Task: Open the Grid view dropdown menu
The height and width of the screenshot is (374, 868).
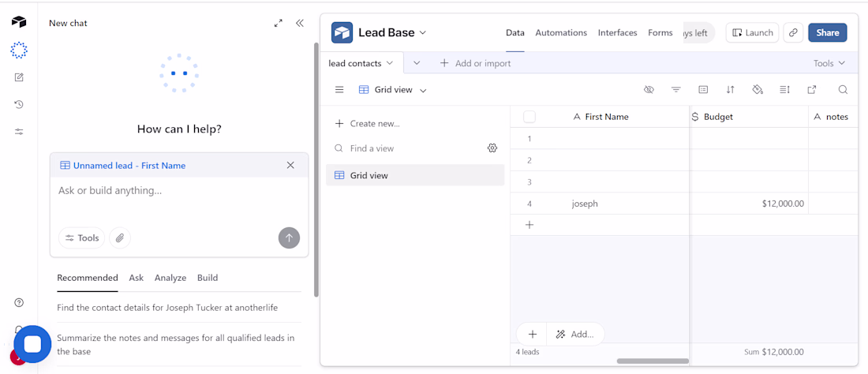Action: [393, 90]
